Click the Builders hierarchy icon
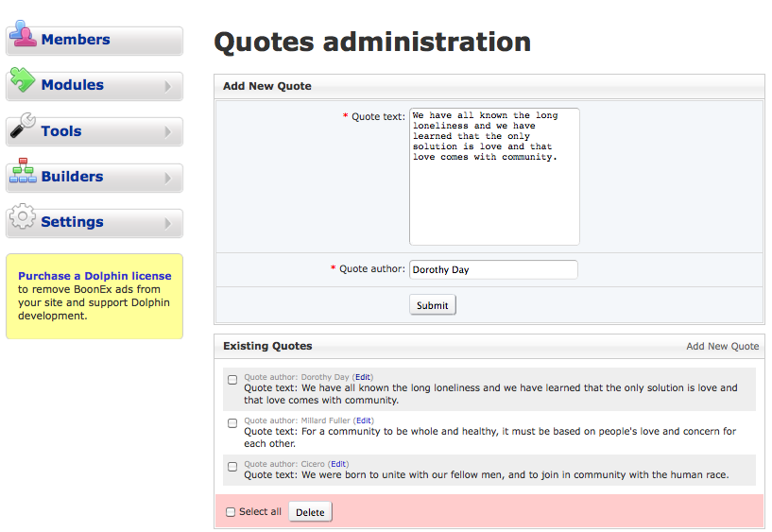Viewport: 772px width, 532px height. 23,173
